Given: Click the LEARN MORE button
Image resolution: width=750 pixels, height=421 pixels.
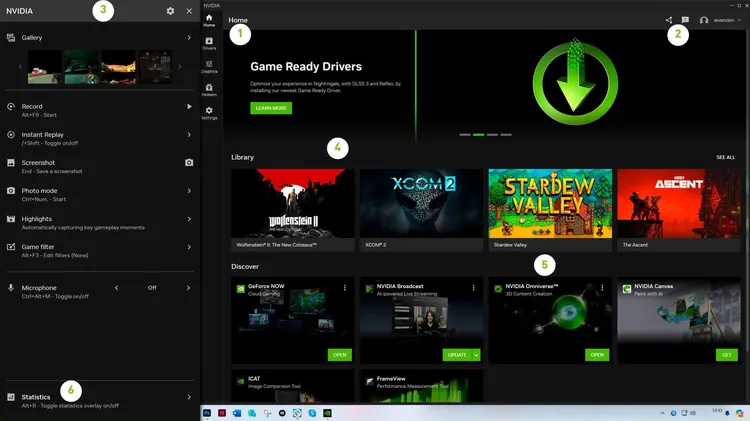Looking at the screenshot, I should [271, 108].
